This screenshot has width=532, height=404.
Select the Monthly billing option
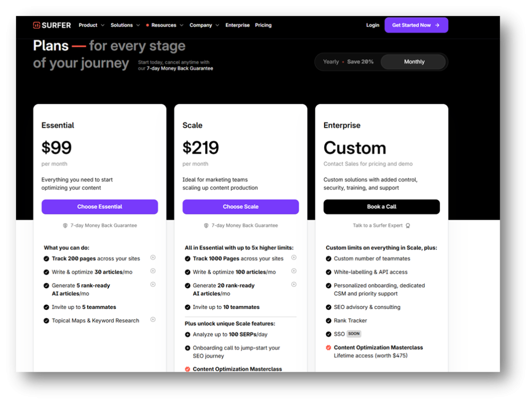(x=414, y=61)
